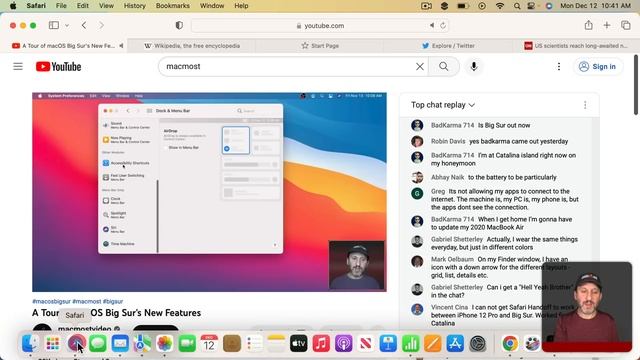Screen dimensions: 640x360
Task: Open Numbers from the Dock
Action: coord(410,343)
